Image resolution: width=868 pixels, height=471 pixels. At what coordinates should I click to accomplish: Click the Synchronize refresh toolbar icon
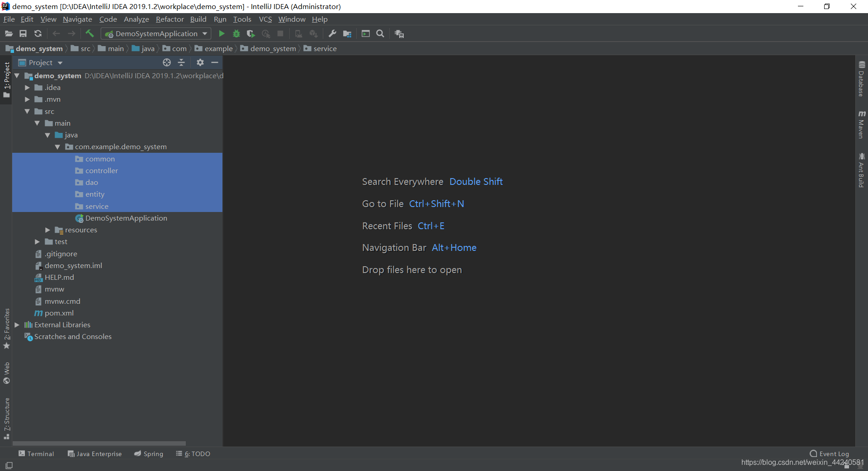click(x=38, y=33)
